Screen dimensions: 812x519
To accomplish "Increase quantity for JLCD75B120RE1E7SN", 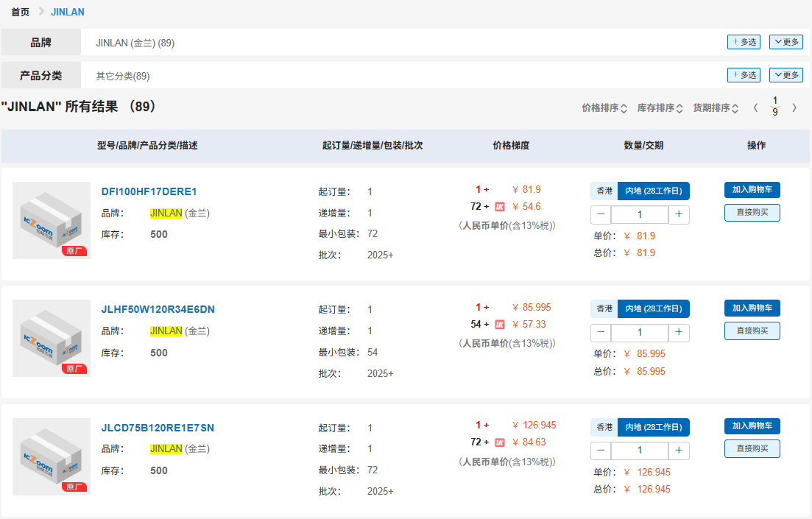I will point(679,451).
